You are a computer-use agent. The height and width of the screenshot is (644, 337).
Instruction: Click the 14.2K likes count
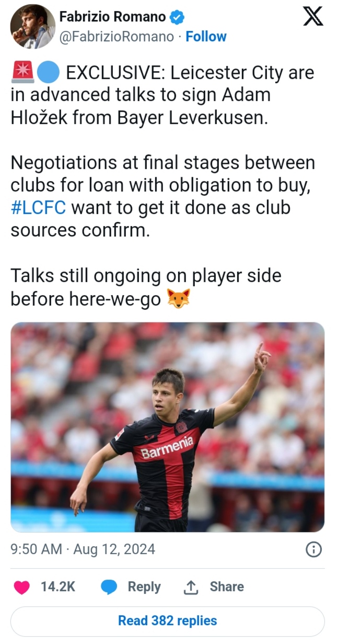[58, 587]
